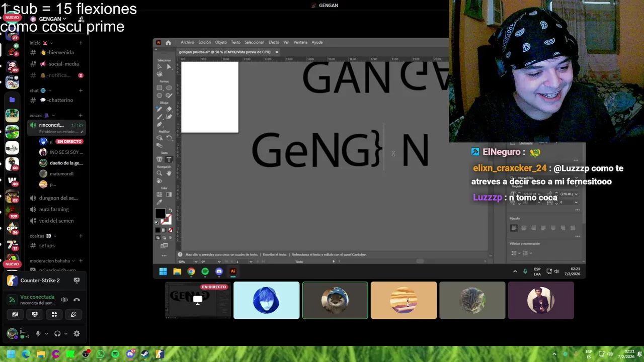Disconnect from voice with the hang-up icon
The height and width of the screenshot is (362, 644).
tap(76, 300)
